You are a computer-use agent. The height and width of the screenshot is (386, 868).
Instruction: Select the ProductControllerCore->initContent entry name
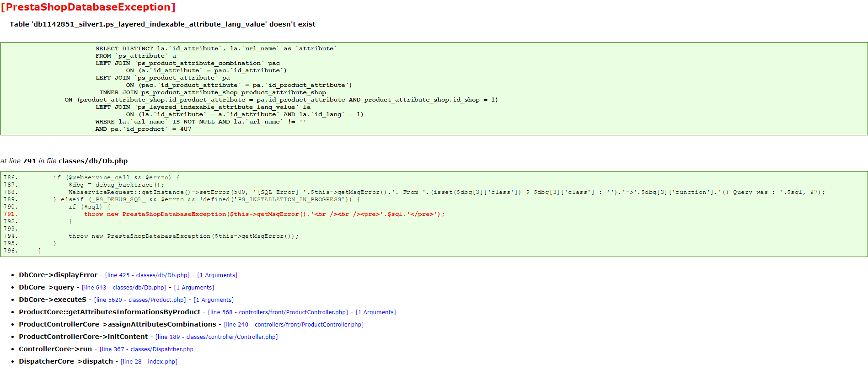point(83,337)
